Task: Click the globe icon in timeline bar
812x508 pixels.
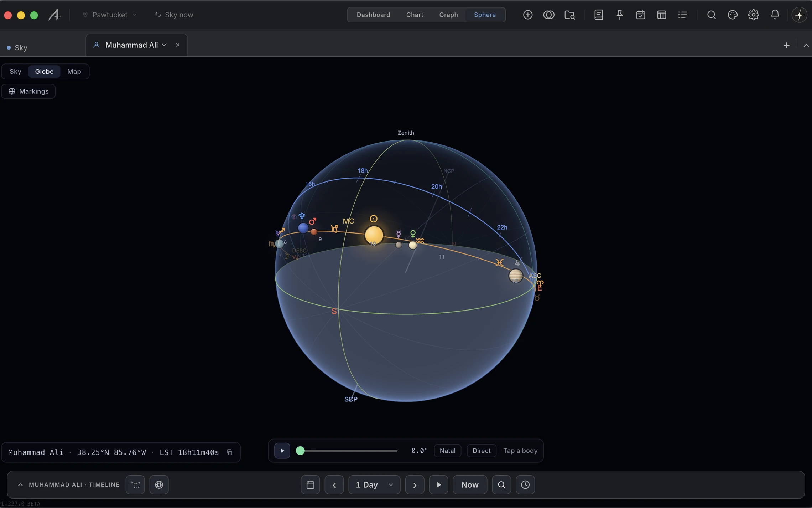Action: (159, 484)
